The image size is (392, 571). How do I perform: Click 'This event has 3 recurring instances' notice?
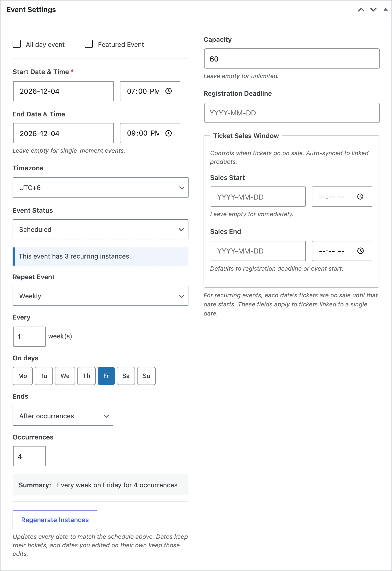click(101, 256)
